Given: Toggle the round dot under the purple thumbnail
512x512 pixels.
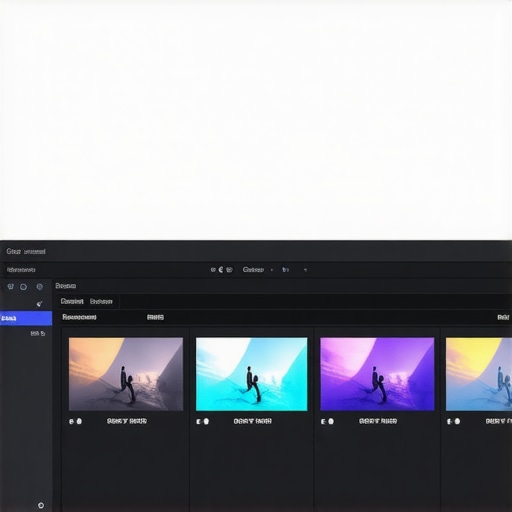Looking at the screenshot, I should (331, 421).
